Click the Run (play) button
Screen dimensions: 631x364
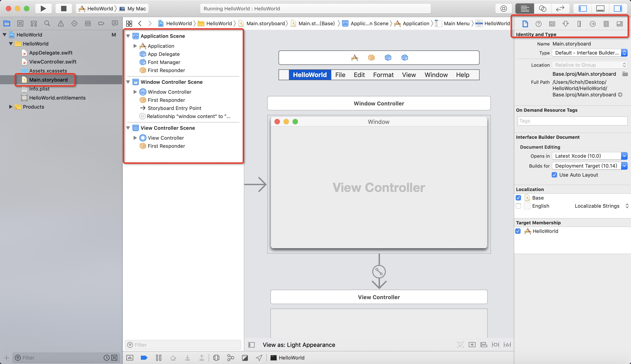[43, 9]
